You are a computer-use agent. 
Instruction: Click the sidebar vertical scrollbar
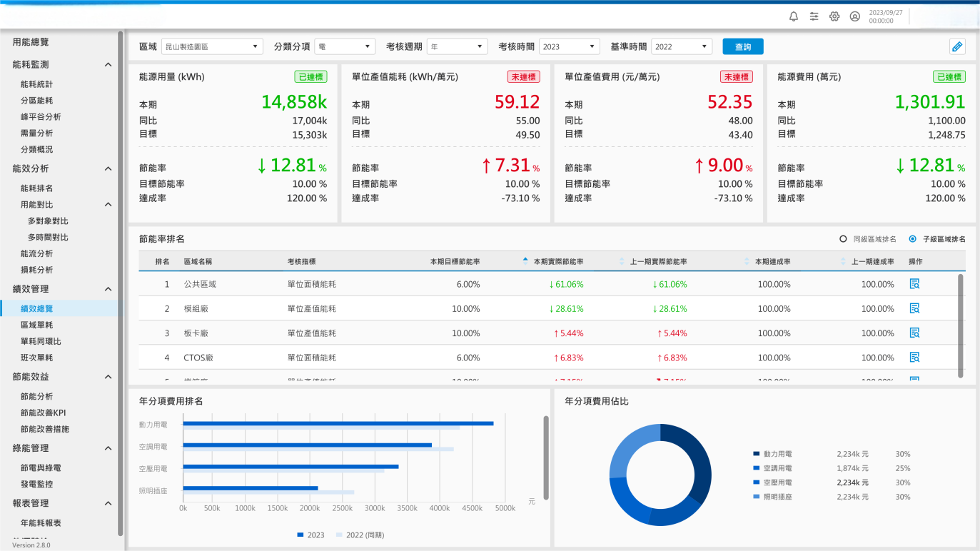pos(121,282)
